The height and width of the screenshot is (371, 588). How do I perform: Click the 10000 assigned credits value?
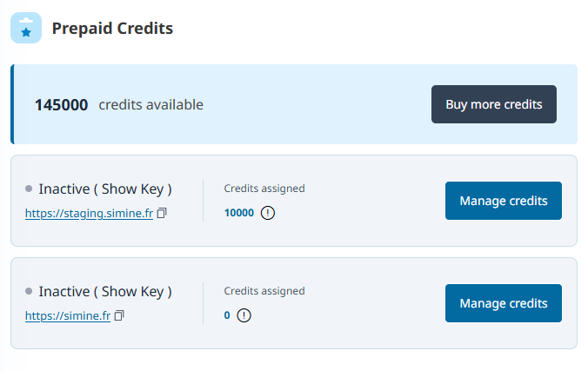tap(239, 213)
